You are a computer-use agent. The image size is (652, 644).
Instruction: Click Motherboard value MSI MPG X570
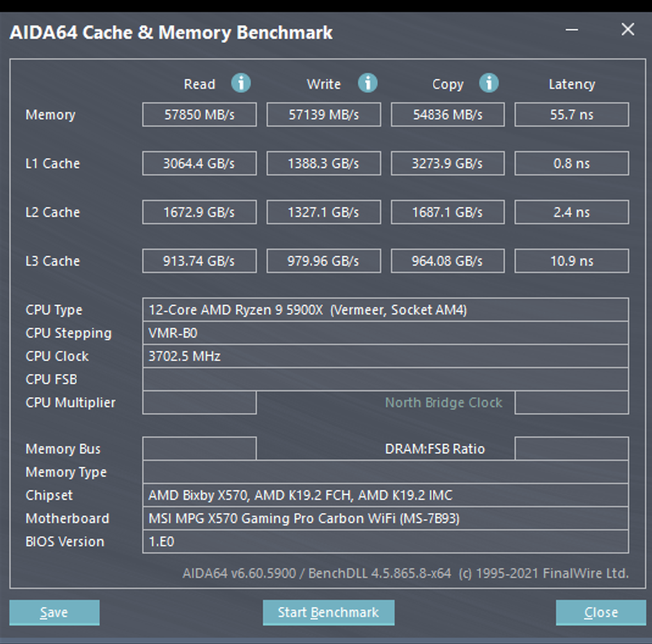385,519
